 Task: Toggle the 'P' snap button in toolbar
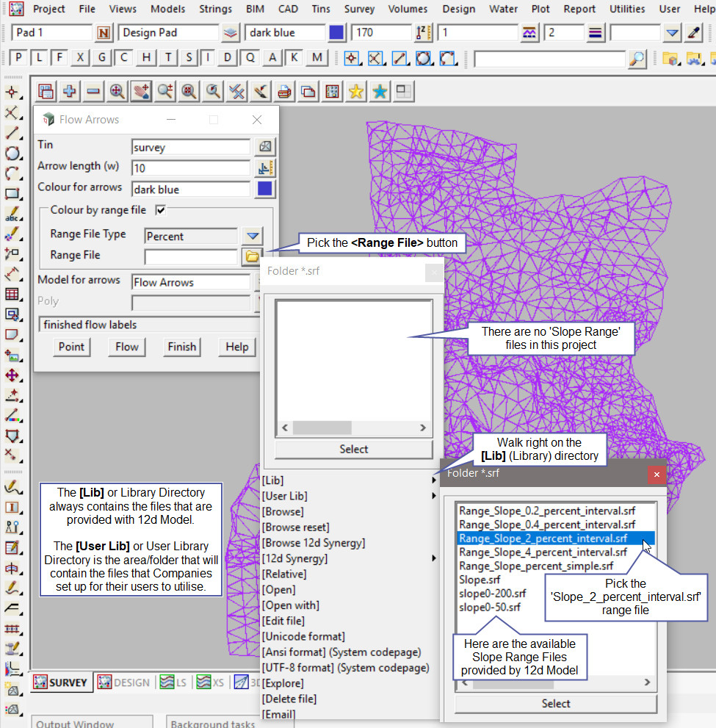pos(18,58)
